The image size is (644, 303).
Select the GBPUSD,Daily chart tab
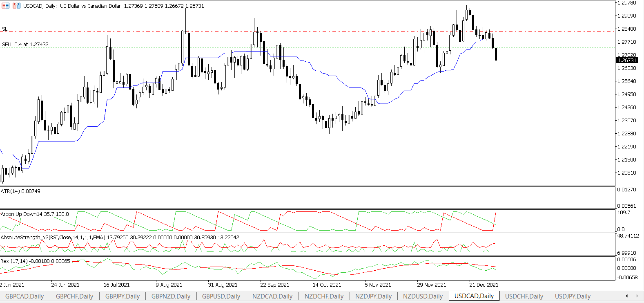click(x=221, y=296)
